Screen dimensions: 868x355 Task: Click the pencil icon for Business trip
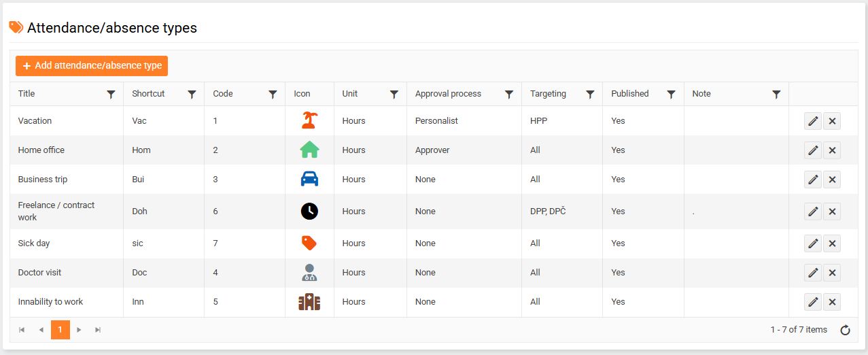(x=812, y=180)
